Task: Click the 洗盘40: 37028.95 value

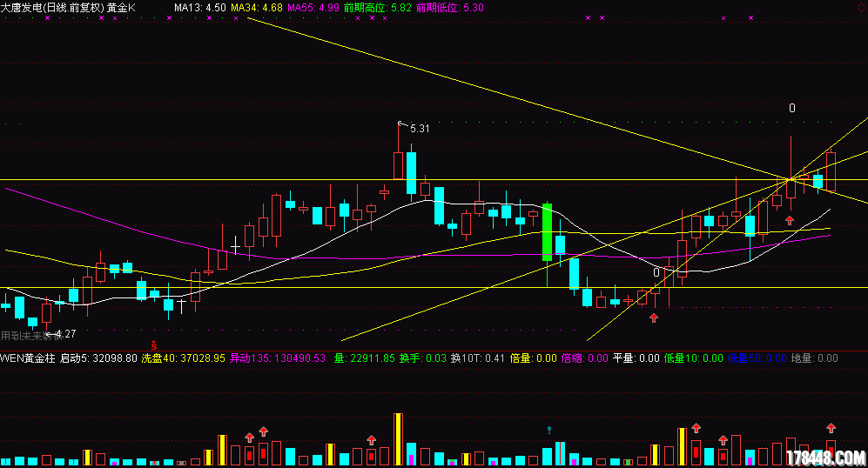Action: click(x=183, y=358)
